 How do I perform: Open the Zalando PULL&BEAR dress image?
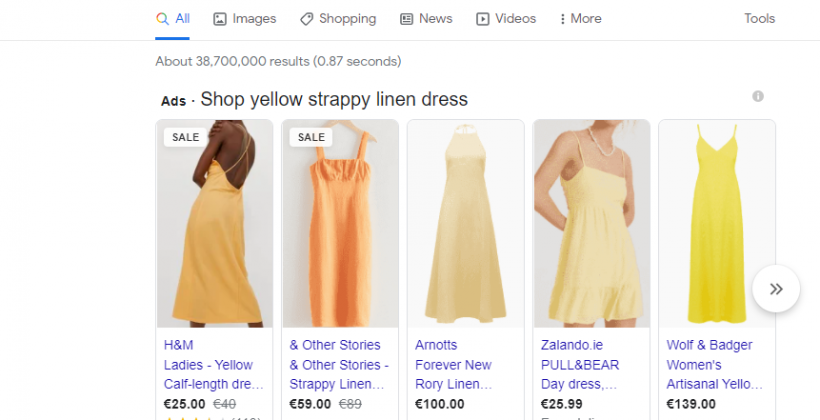(591, 224)
